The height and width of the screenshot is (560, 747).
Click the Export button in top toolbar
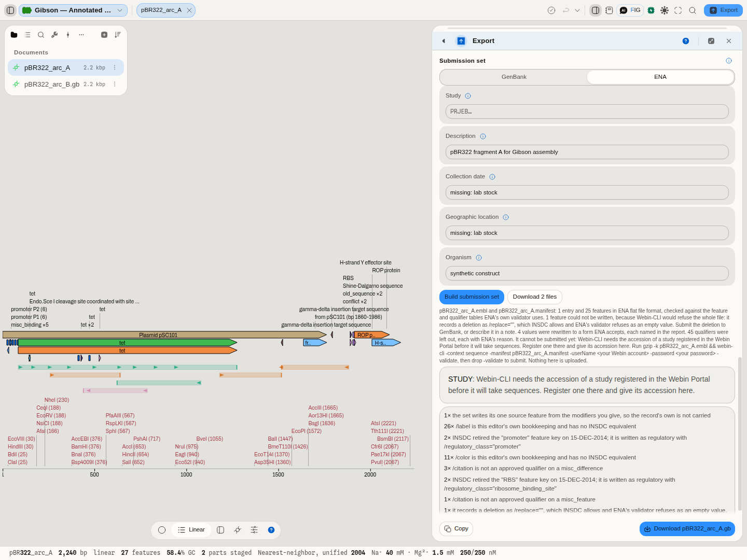(x=723, y=10)
